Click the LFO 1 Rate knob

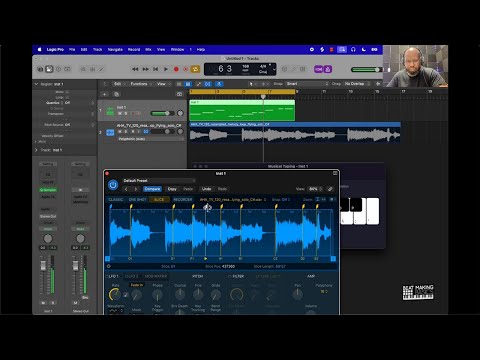tap(115, 295)
